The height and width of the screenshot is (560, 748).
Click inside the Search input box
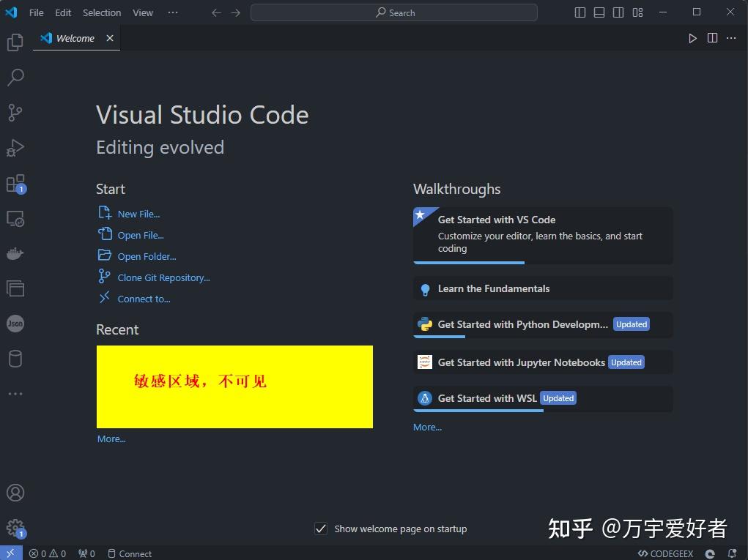[x=394, y=12]
